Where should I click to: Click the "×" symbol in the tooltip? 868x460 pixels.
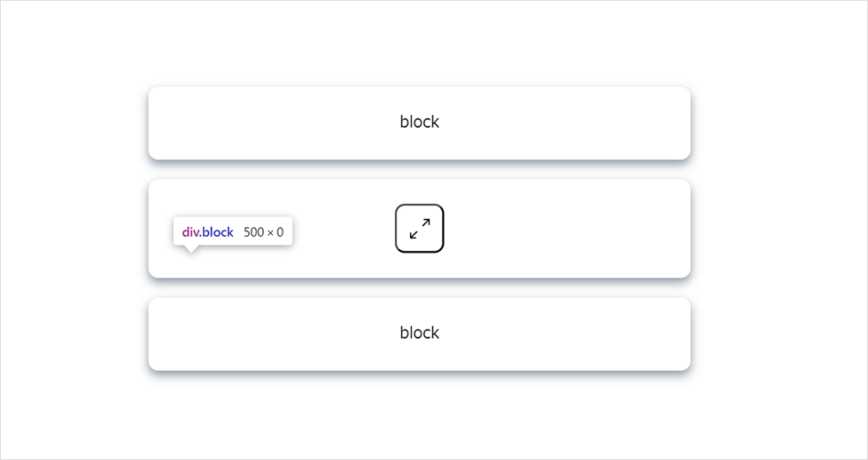pyautogui.click(x=270, y=233)
